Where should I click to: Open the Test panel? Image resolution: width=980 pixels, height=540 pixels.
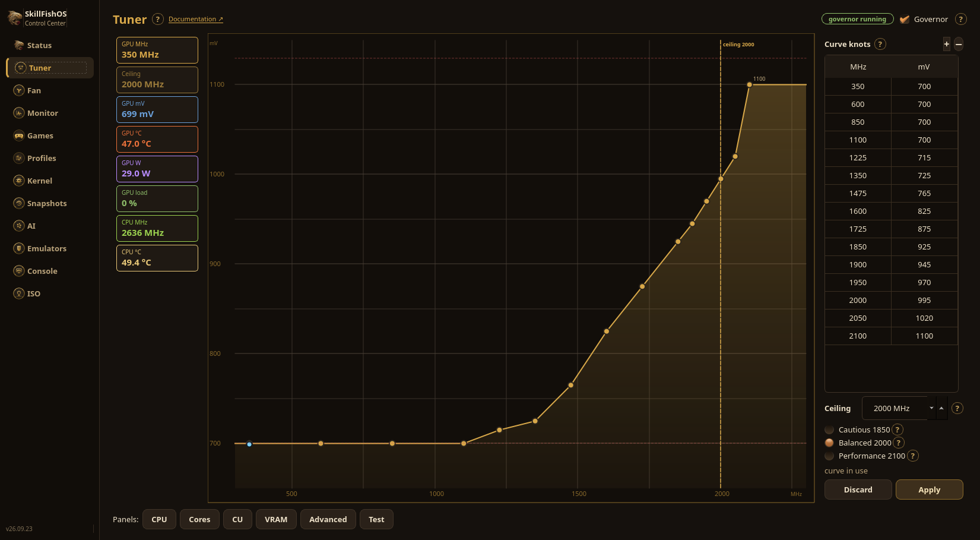[376, 519]
